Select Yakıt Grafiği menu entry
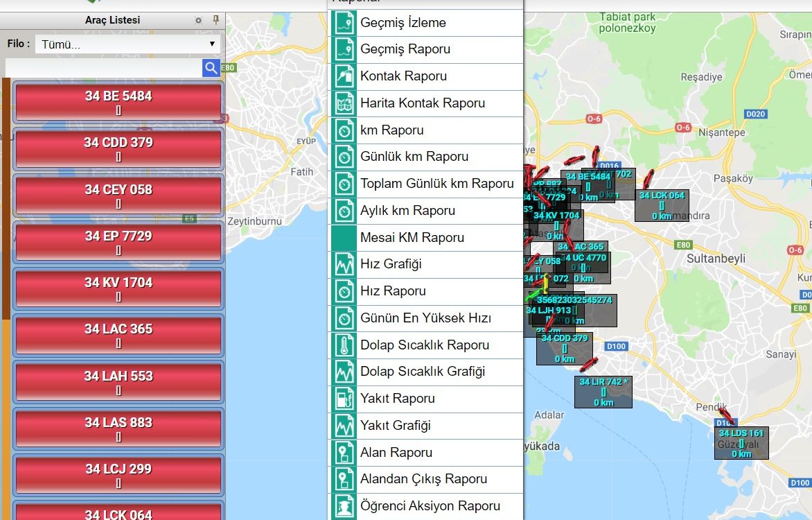 (x=425, y=426)
